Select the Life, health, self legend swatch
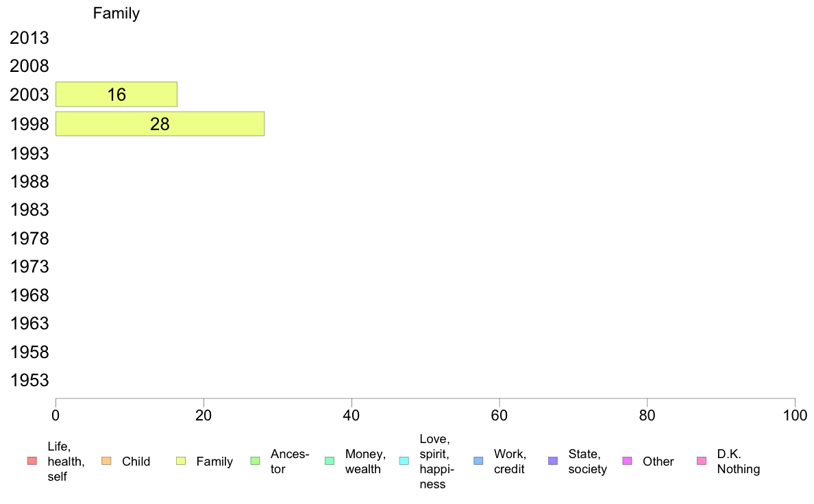 pos(32,461)
